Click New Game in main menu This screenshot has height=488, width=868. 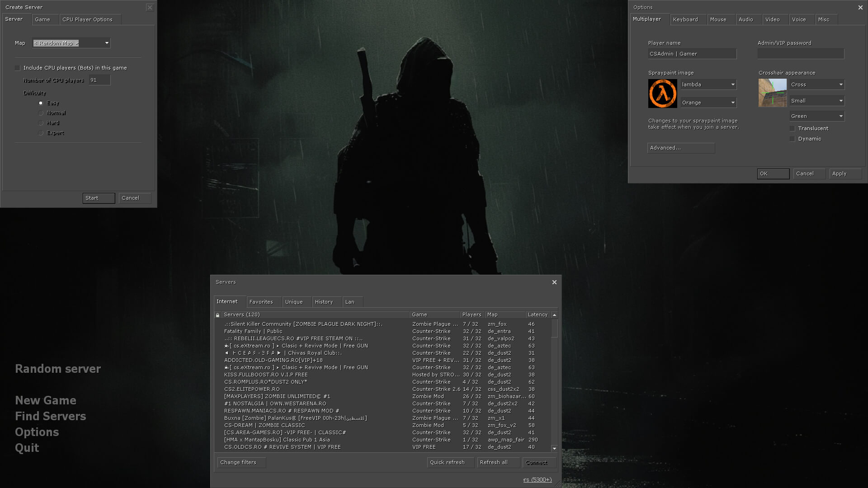pos(46,401)
